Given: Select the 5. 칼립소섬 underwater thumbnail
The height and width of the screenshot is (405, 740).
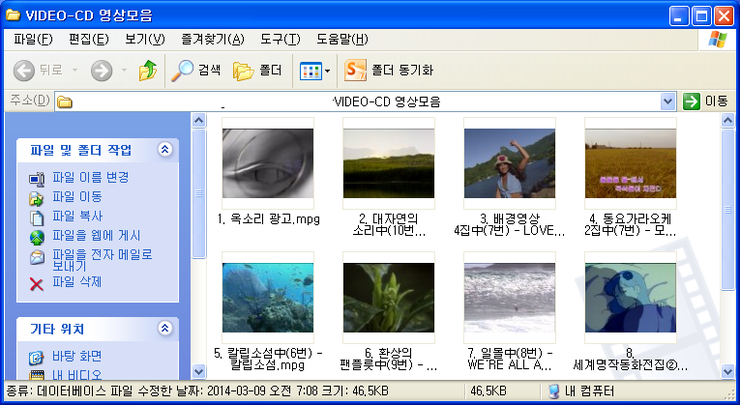Looking at the screenshot, I should 268,297.
